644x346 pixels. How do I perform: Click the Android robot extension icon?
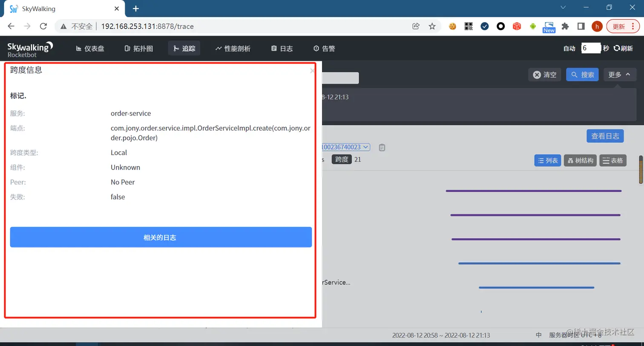pyautogui.click(x=533, y=26)
